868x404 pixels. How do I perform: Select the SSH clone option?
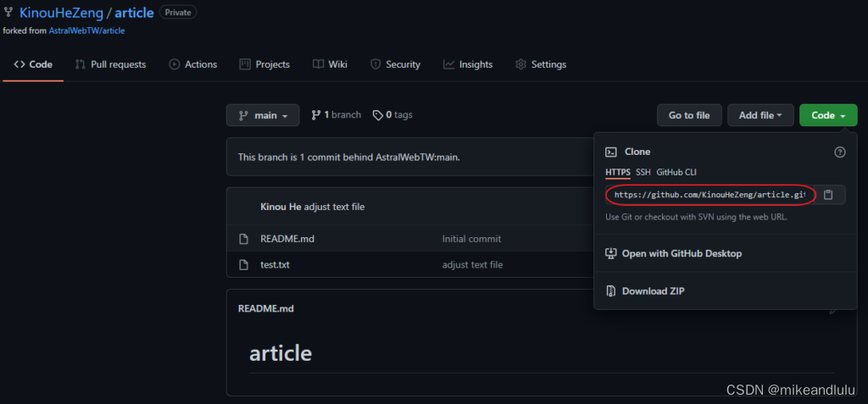[x=643, y=173]
